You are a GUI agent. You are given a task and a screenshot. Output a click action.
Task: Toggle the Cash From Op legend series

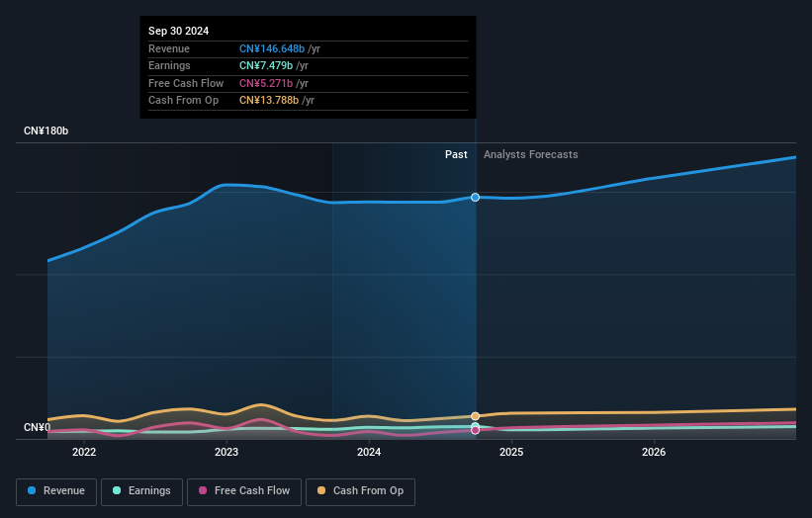[360, 491]
